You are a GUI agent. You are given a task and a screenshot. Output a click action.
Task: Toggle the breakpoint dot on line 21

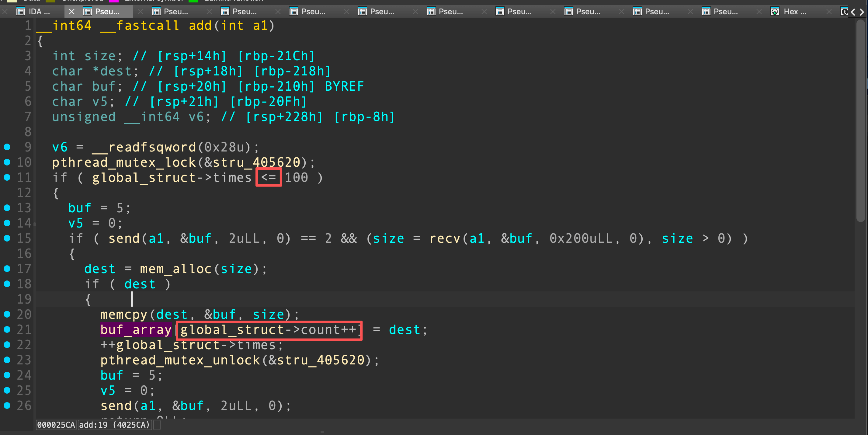coord(7,329)
